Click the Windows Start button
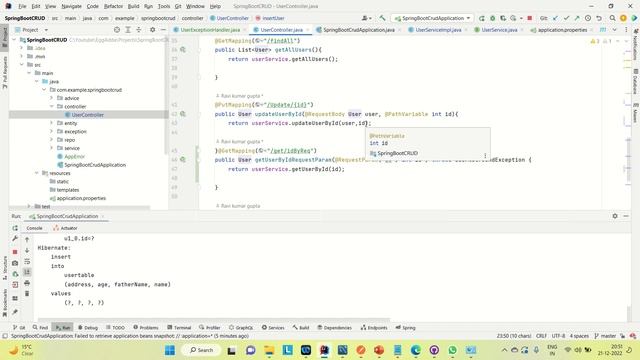The image size is (640, 360). 170,350
